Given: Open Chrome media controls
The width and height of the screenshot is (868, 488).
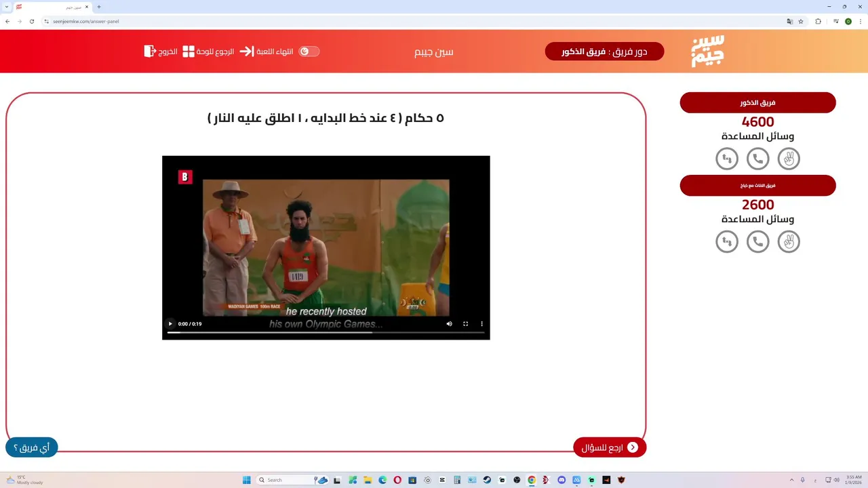Looking at the screenshot, I should pos(836,21).
